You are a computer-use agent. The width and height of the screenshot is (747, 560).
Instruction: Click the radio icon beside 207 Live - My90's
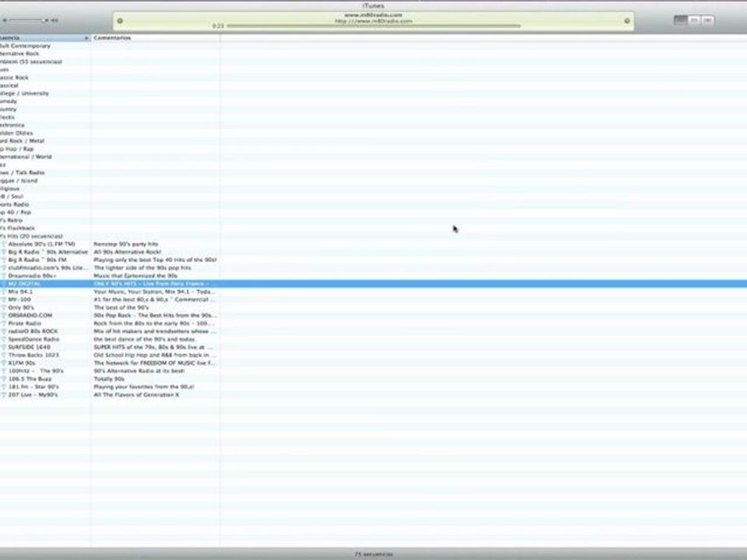[x=4, y=395]
